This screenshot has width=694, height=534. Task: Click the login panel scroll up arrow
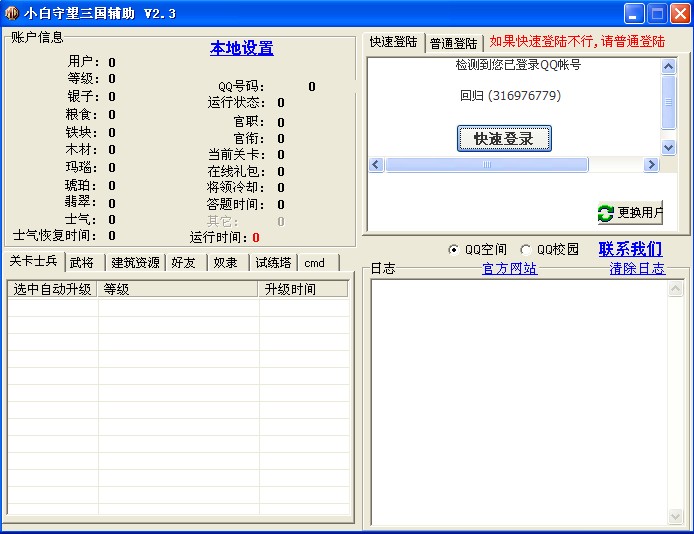click(x=668, y=66)
